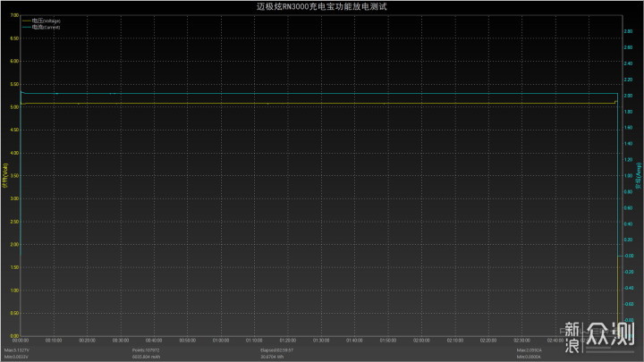
Task: Select the 2.80 tick on the current axis
Action: pos(628,31)
